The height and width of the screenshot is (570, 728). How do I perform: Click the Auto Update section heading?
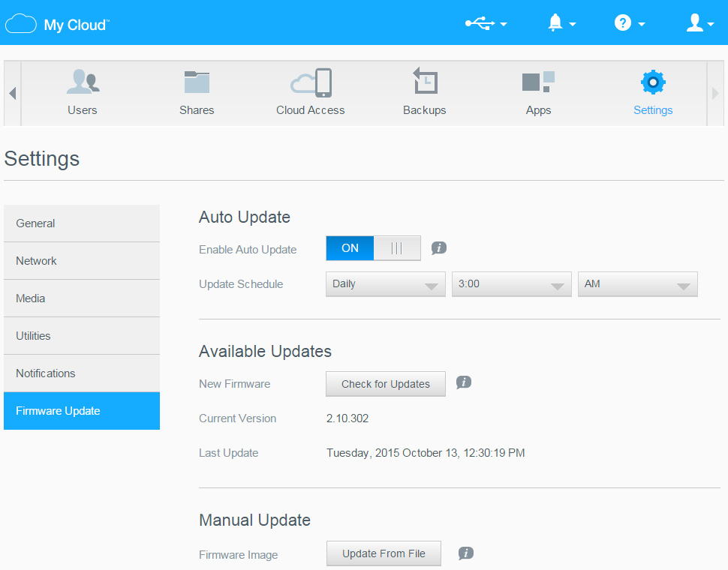click(x=245, y=217)
